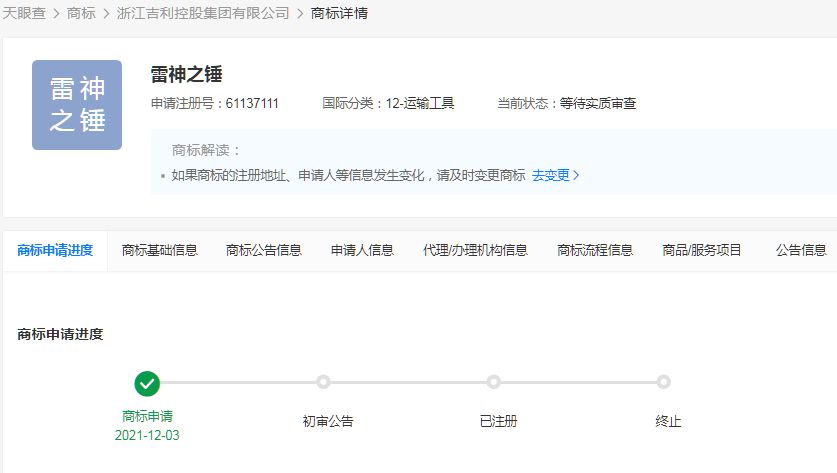Screen dimensions: 837x473
Task: Click the 初审公告 step label
Action: click(x=328, y=421)
